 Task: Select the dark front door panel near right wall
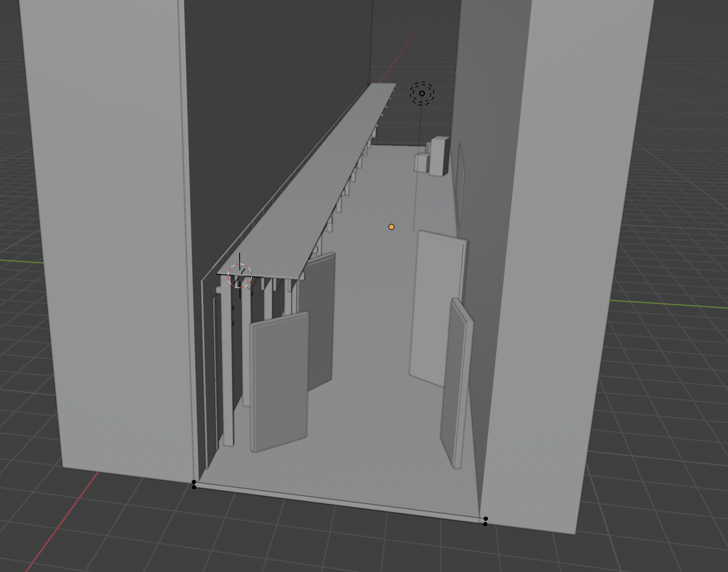[457, 383]
